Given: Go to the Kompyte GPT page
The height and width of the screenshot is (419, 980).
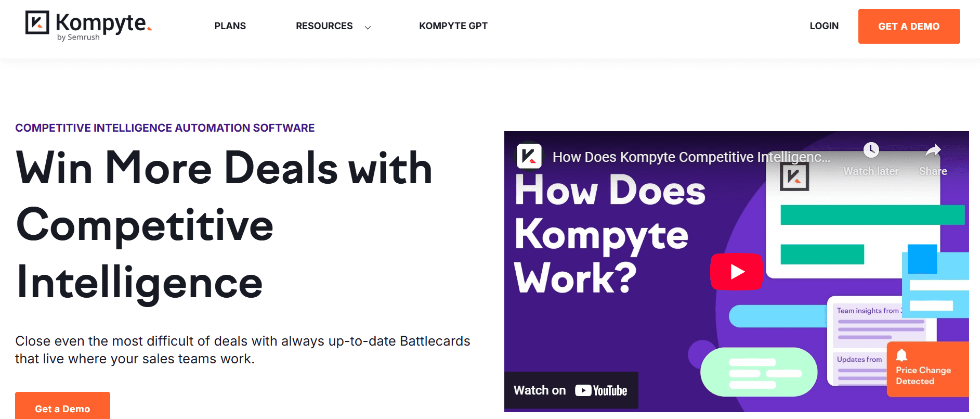Looking at the screenshot, I should point(453,26).
